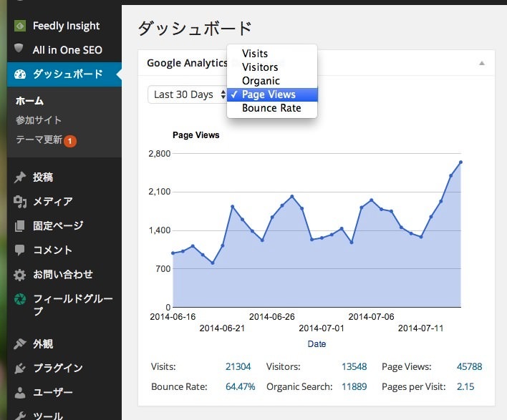507x420 pixels.
Task: Open the Last 30 Days period dropdown
Action: tap(187, 94)
